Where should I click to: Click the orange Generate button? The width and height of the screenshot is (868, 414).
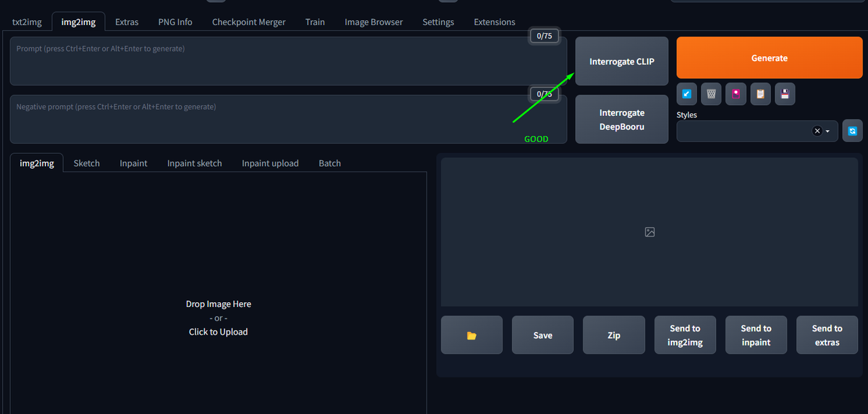point(770,58)
